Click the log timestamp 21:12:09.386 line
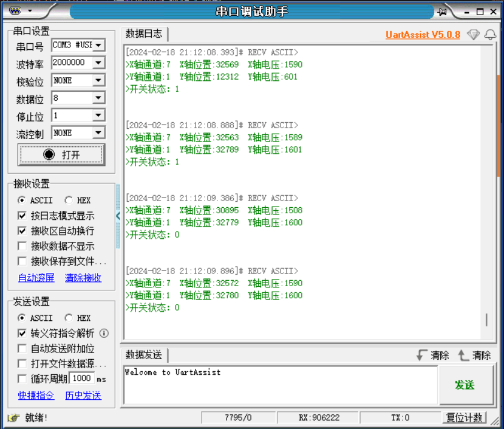 [212, 198]
